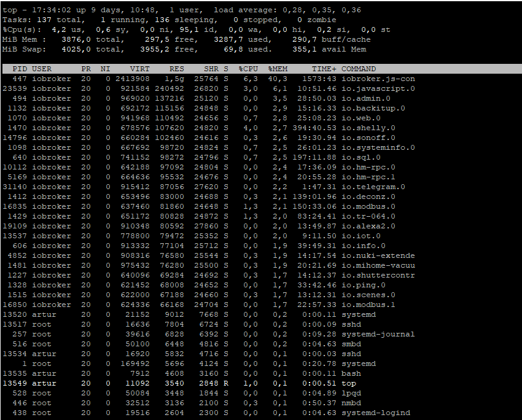Select the io.admin.0 command text
Viewport: 522px width, 420px height.
click(366, 98)
